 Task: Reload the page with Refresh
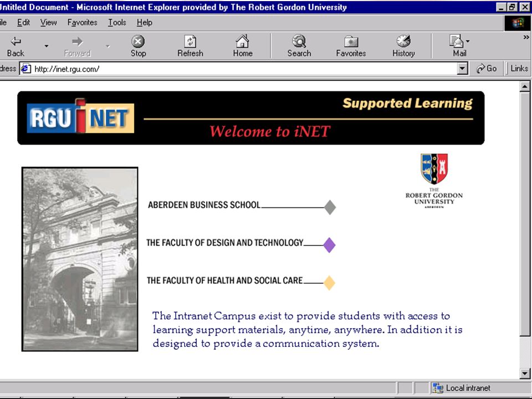pos(190,47)
